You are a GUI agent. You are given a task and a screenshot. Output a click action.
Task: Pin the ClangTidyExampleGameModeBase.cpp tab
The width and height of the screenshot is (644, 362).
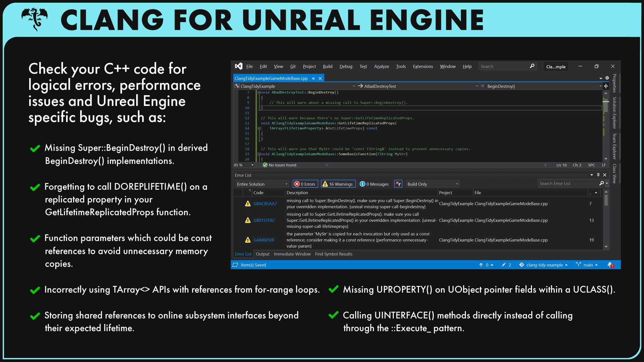[313, 78]
